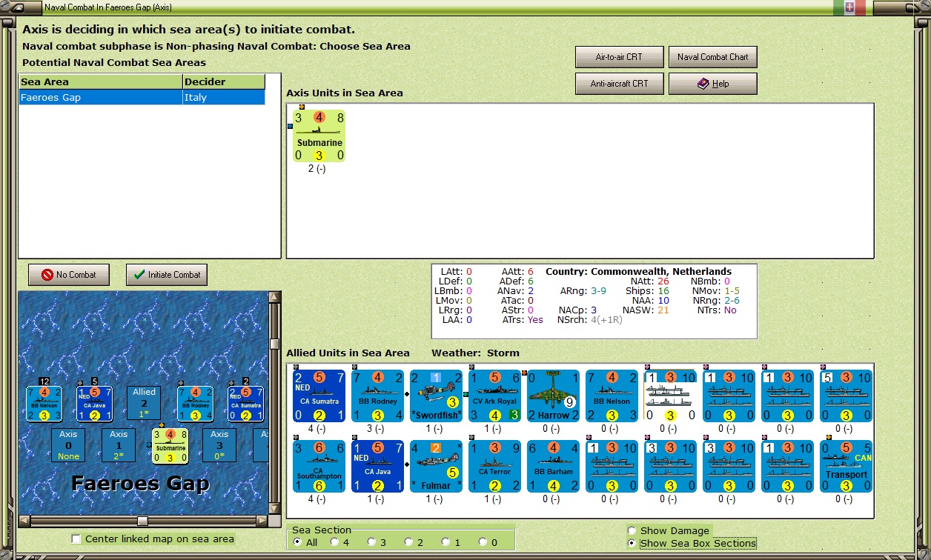
Task: Click the CA Java counter on the sea map
Action: coord(95,404)
